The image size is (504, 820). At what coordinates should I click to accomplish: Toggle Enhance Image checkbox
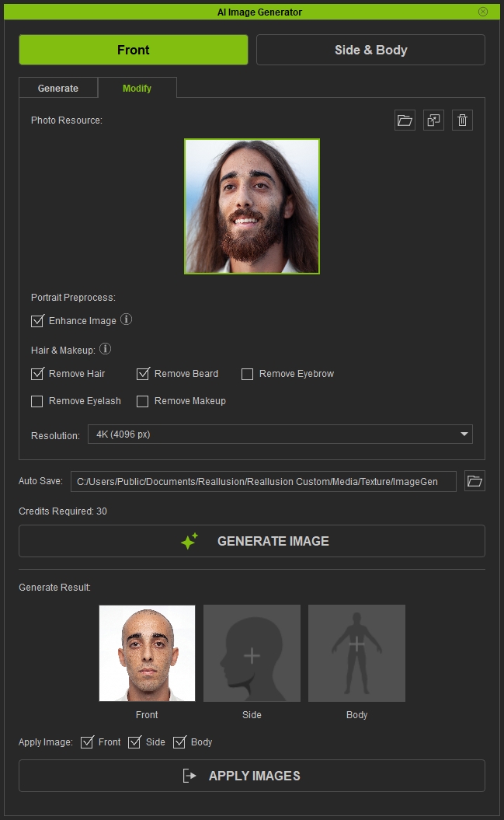pyautogui.click(x=37, y=320)
